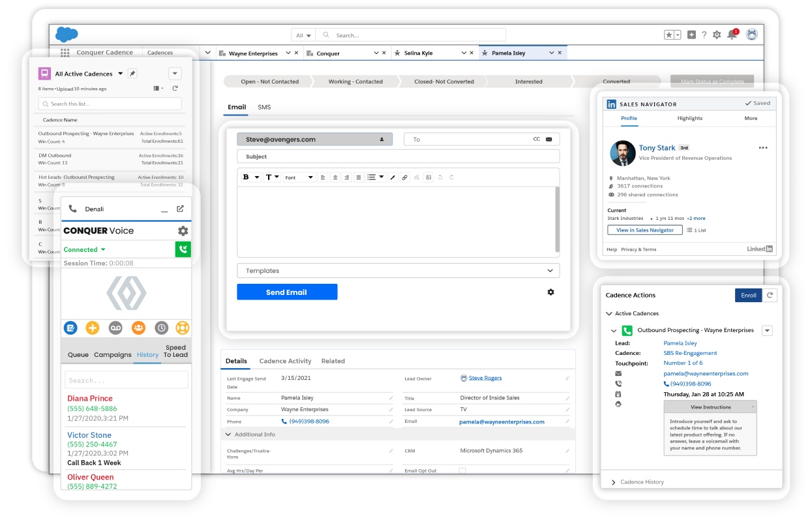The height and width of the screenshot is (522, 812).
Task: Insert a link in the email editor
Action: click(x=404, y=177)
